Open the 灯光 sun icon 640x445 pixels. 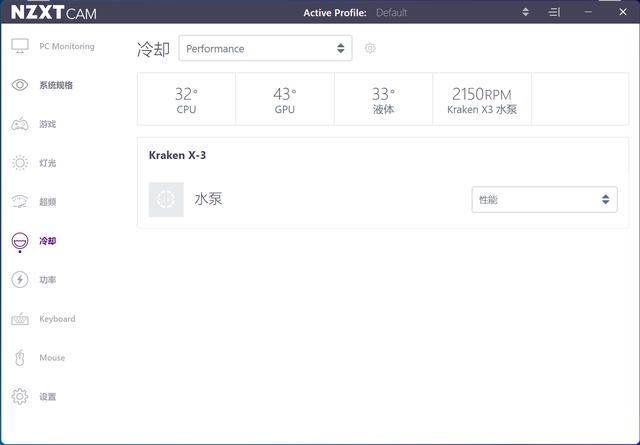click(20, 163)
